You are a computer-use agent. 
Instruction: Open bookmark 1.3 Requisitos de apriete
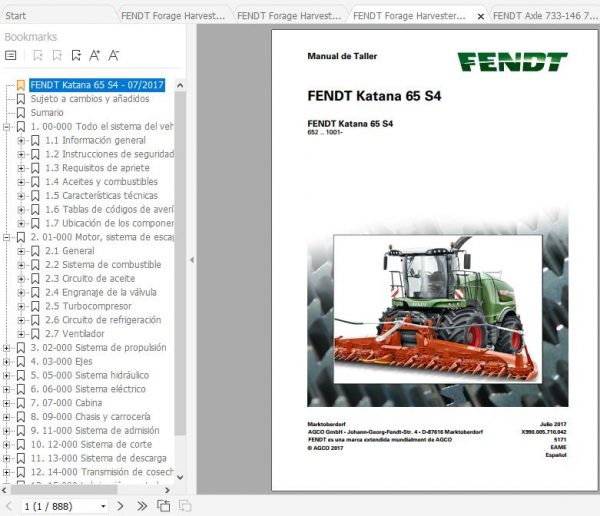(97, 168)
